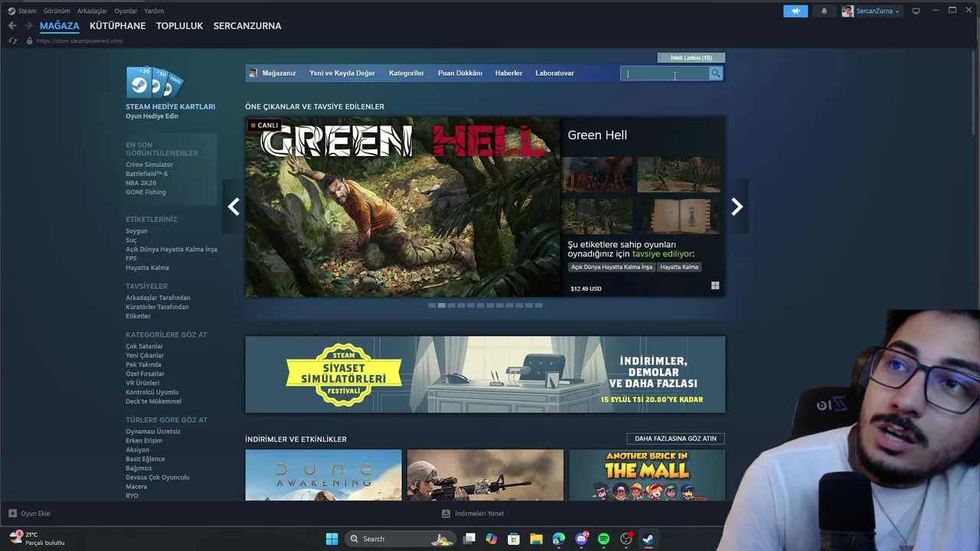Open the SercanZurna account dropdown

(x=871, y=11)
